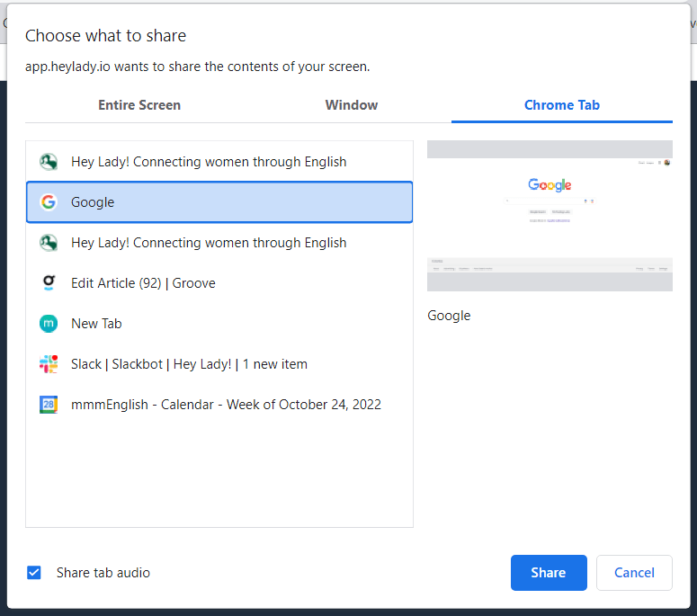Click the teal New Tab favicon
697x616 pixels.
(49, 324)
